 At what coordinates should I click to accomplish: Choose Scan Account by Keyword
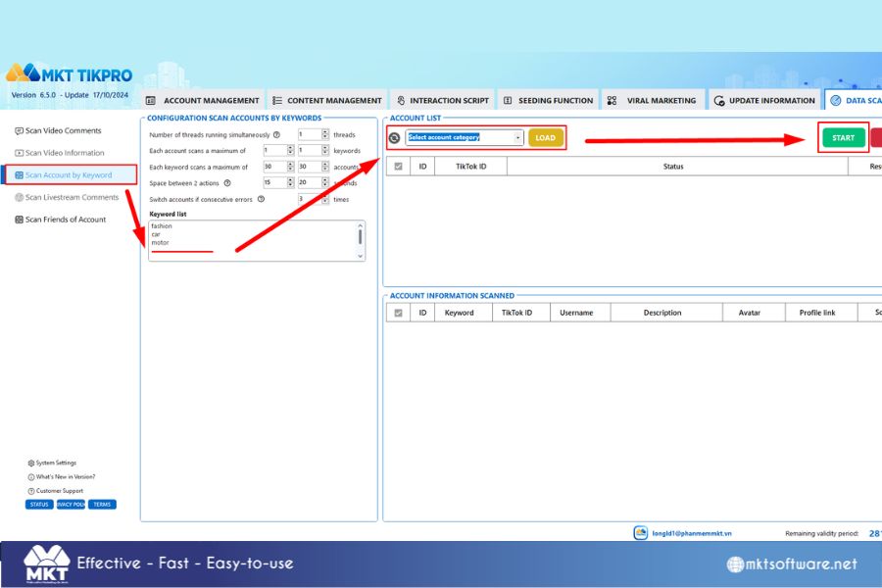coord(71,175)
